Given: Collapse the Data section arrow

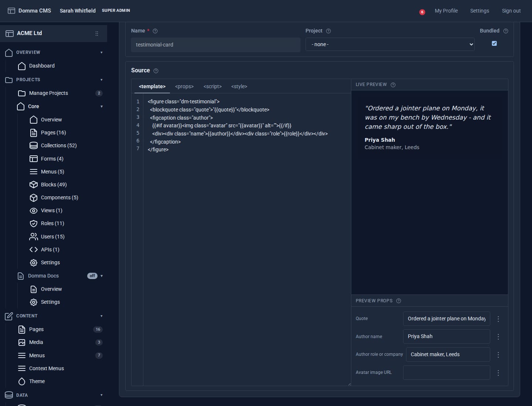Looking at the screenshot, I should [x=102, y=395].
